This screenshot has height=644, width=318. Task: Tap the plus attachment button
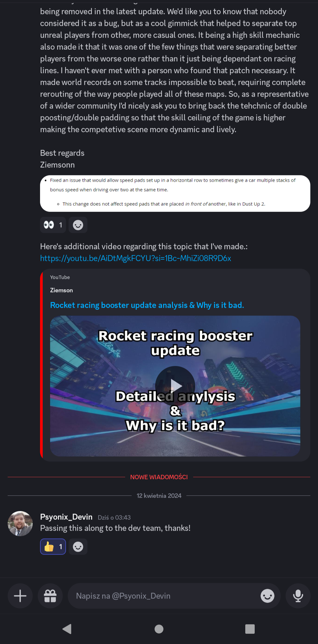coord(20,596)
